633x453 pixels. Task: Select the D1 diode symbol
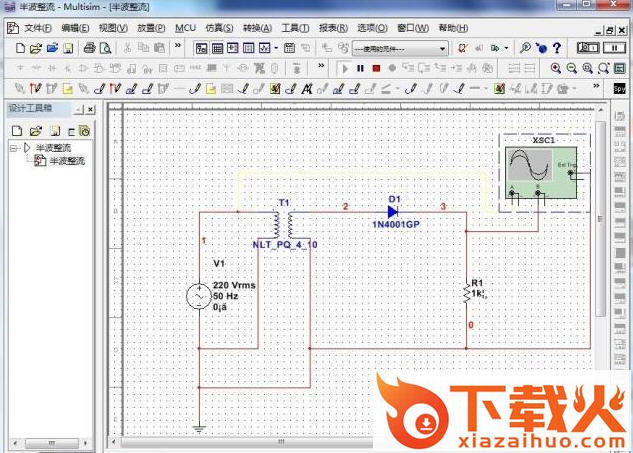coord(393,212)
